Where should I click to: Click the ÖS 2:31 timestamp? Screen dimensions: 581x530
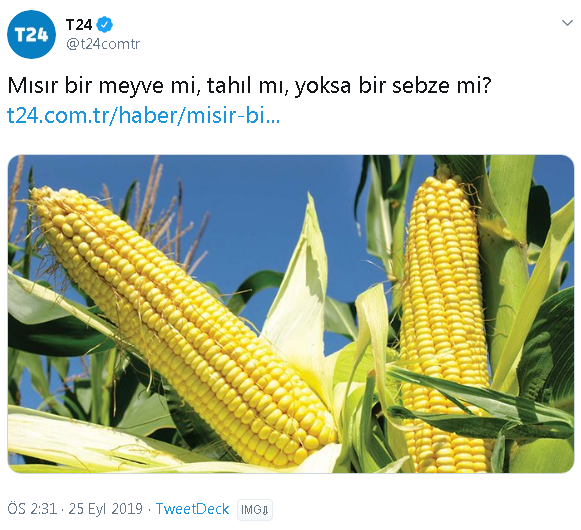[32, 509]
